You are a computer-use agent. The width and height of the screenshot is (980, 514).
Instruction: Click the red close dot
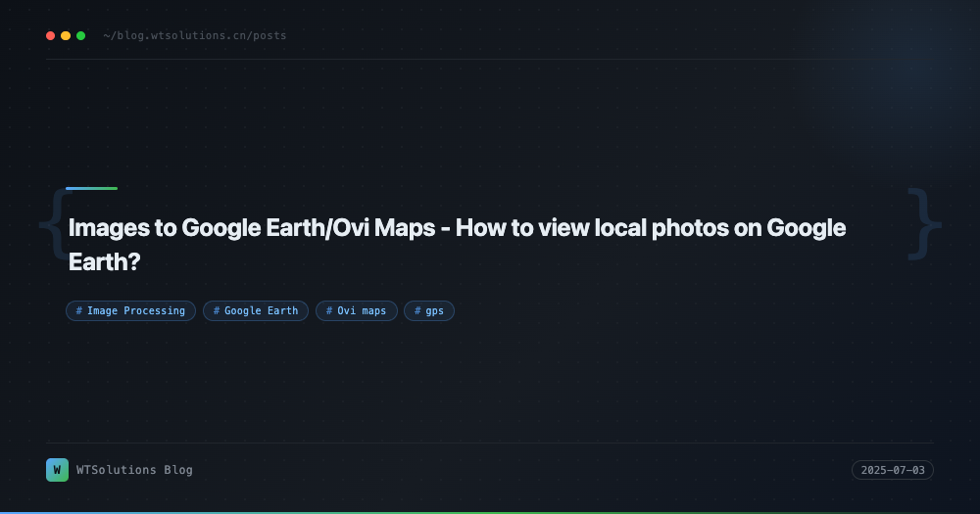(x=51, y=35)
